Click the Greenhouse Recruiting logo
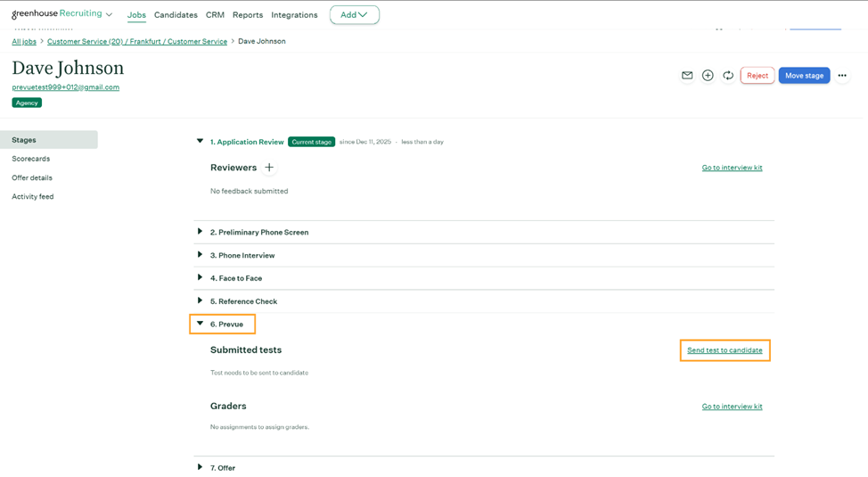 tap(57, 14)
